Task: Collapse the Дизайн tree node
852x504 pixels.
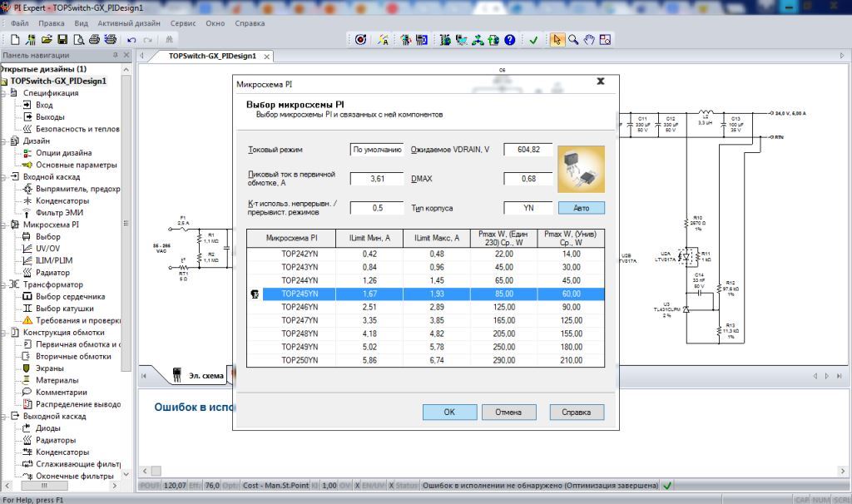Action: point(4,141)
